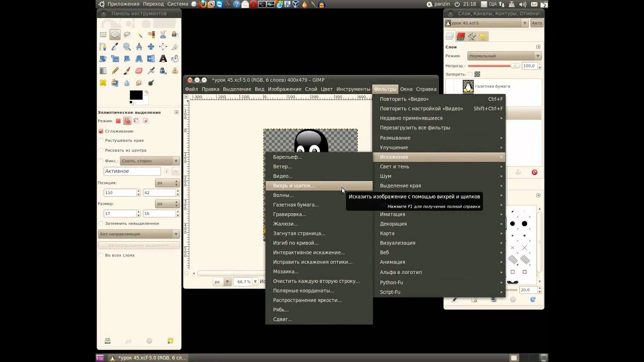Open the Соотн. сторон dropdown
644x362 pixels.
point(150,161)
